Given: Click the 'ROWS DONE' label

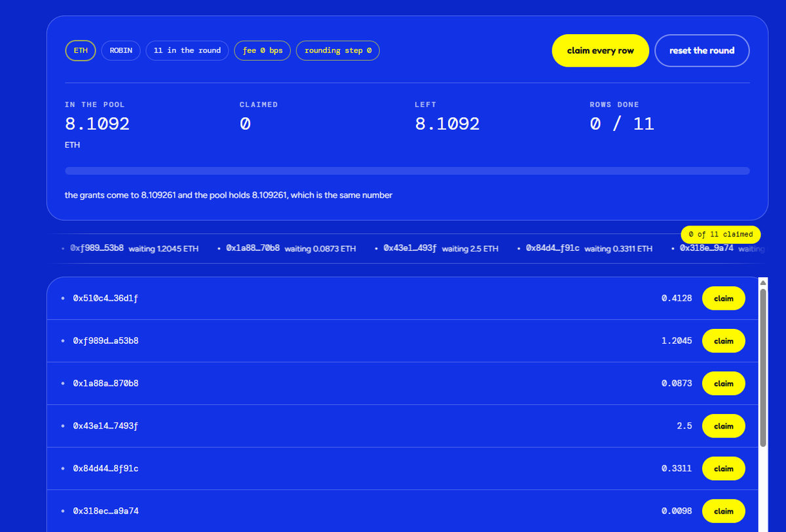Looking at the screenshot, I should (x=614, y=105).
